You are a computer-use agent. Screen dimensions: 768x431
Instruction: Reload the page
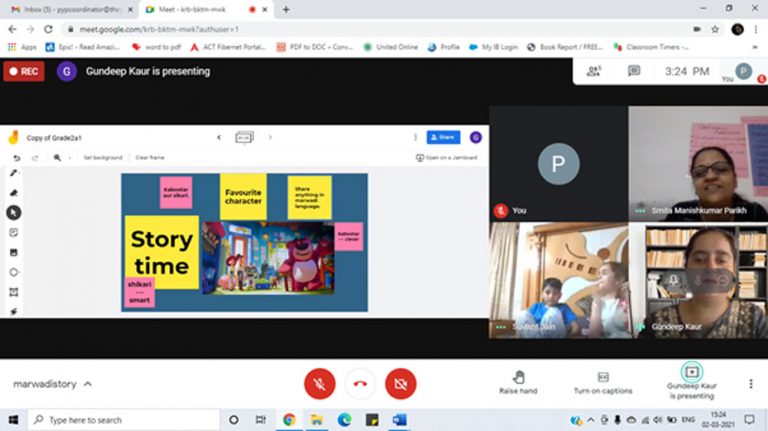48,29
